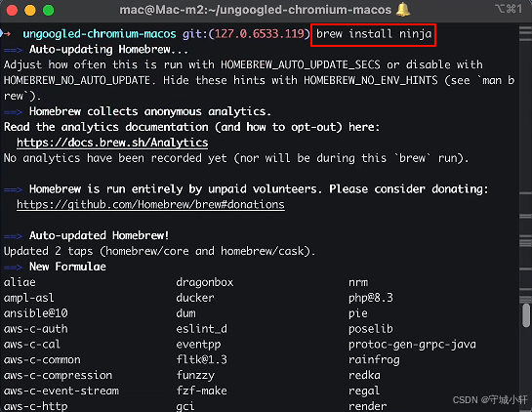Select the formula name 'ducker'
Screen dimensions: 532x412
pos(195,298)
